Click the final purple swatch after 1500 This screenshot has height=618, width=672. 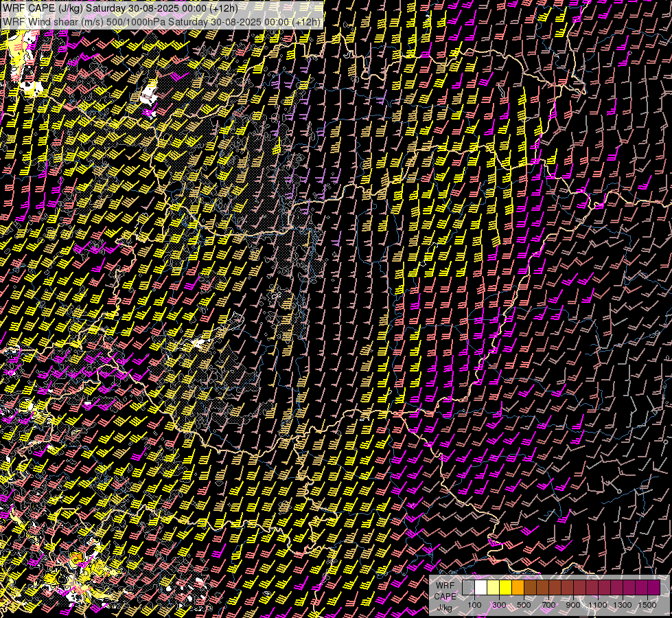[x=654, y=587]
